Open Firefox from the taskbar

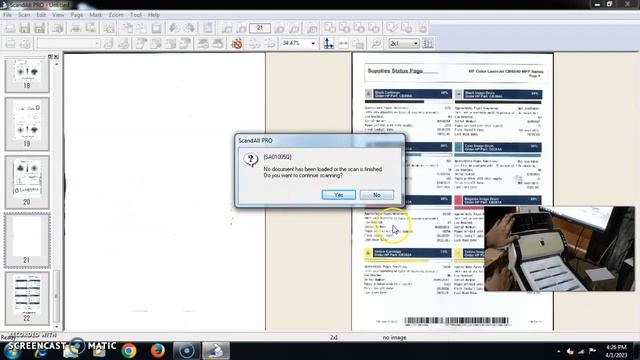158,351
